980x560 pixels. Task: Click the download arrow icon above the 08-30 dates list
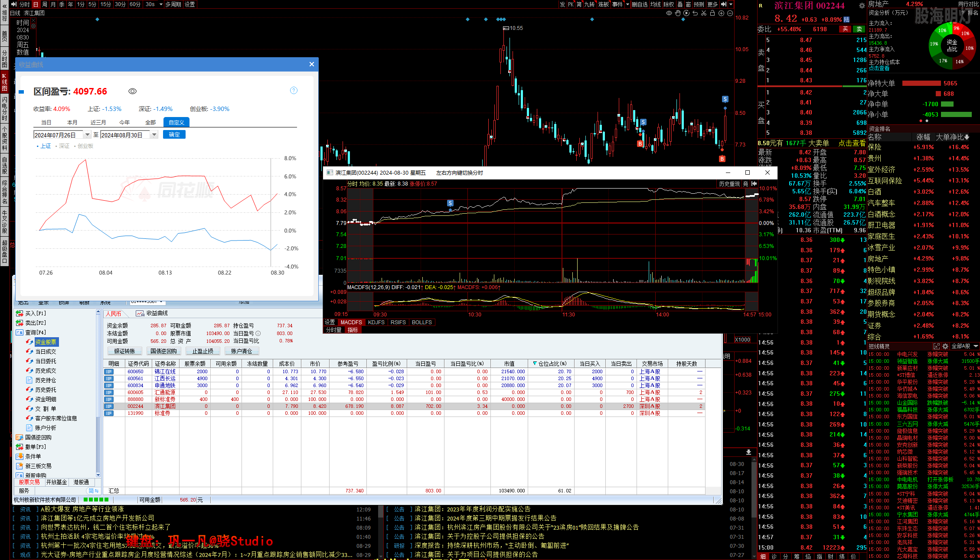tap(748, 452)
